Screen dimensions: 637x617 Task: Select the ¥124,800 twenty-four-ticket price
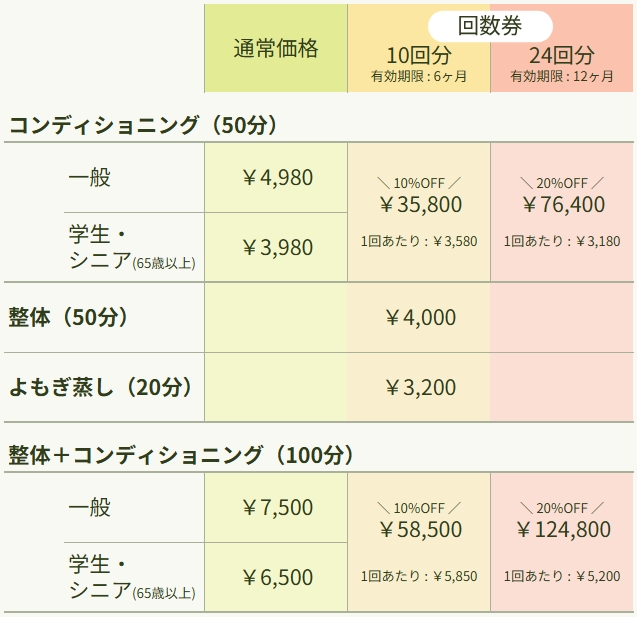point(562,530)
